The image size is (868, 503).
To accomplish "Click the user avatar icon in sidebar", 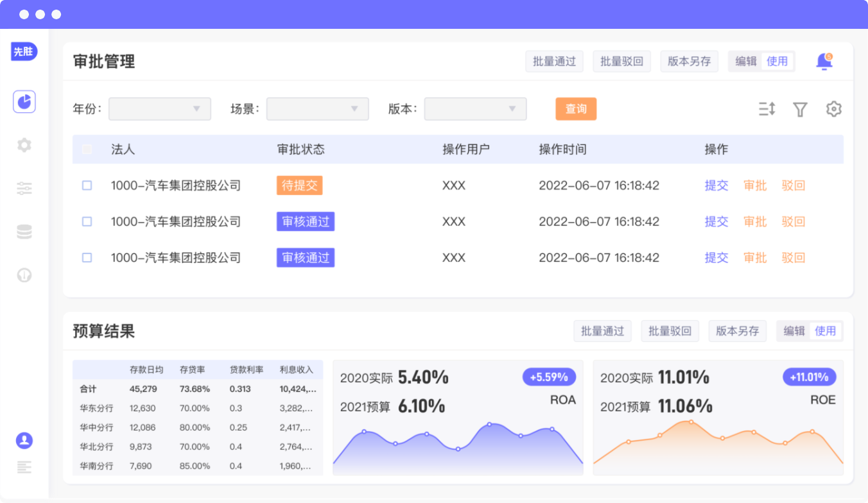I will click(x=24, y=441).
